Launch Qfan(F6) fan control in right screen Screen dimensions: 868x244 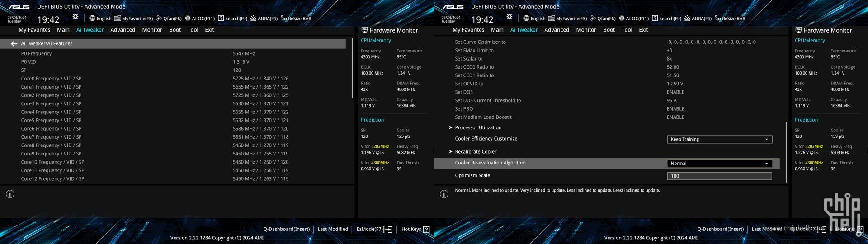coord(603,19)
